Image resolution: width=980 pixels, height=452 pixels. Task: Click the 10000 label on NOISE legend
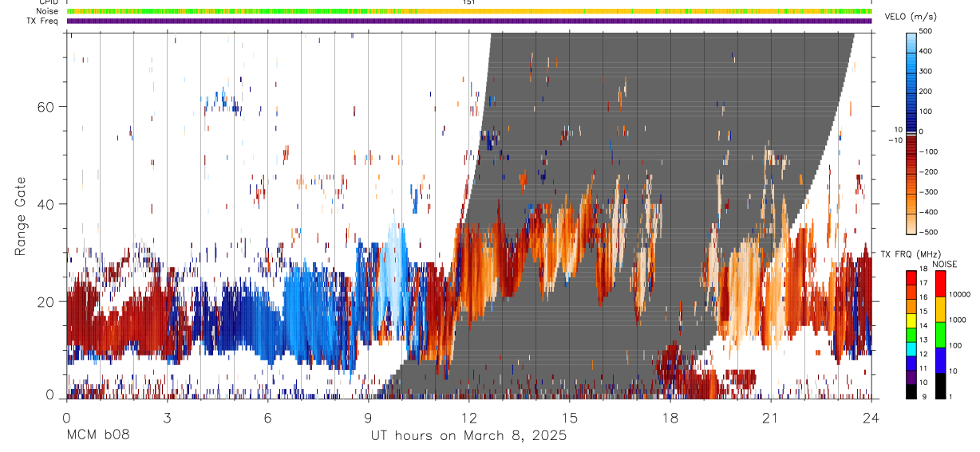pyautogui.click(x=959, y=294)
